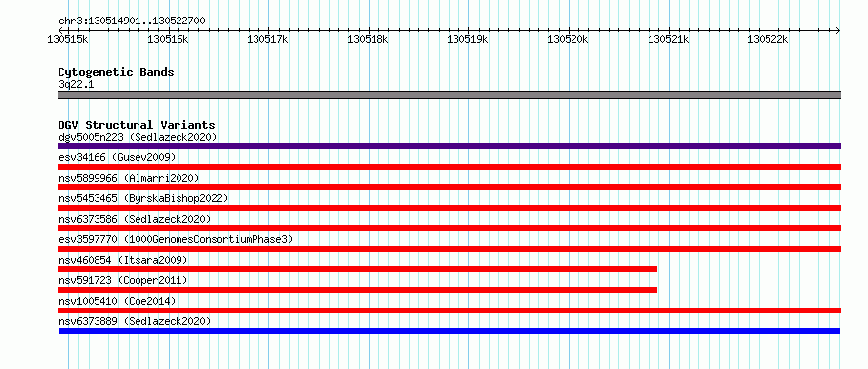
Task: Click the 130519k ruler tick label
Action: pyautogui.click(x=468, y=39)
